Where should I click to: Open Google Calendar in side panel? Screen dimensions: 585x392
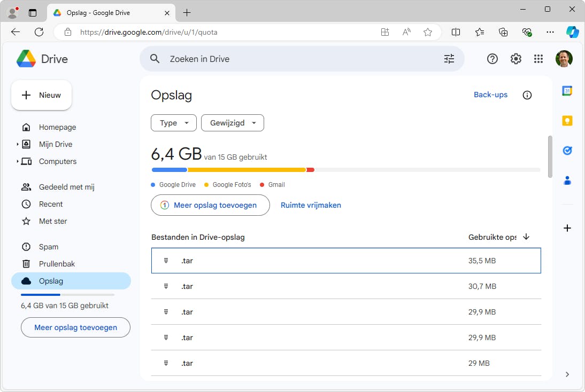coord(567,91)
